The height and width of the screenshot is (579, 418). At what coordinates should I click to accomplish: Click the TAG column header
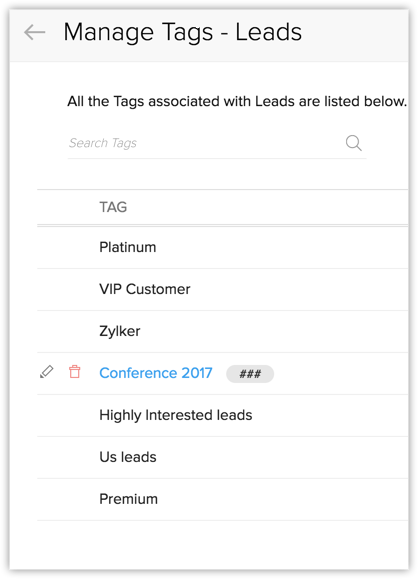pyautogui.click(x=113, y=207)
